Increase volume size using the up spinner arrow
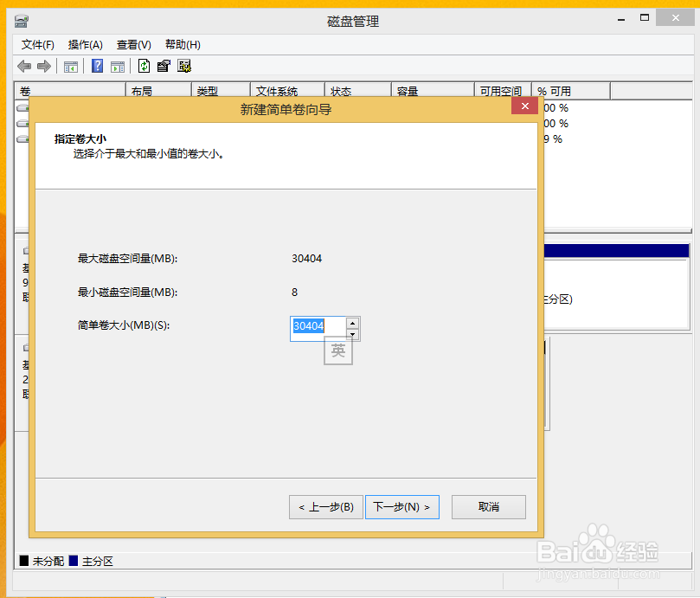Screen dimensions: 700x598 pyautogui.click(x=353, y=322)
